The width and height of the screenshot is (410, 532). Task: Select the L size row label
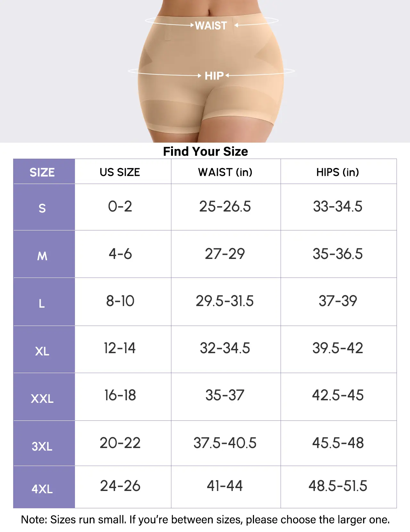pos(42,303)
